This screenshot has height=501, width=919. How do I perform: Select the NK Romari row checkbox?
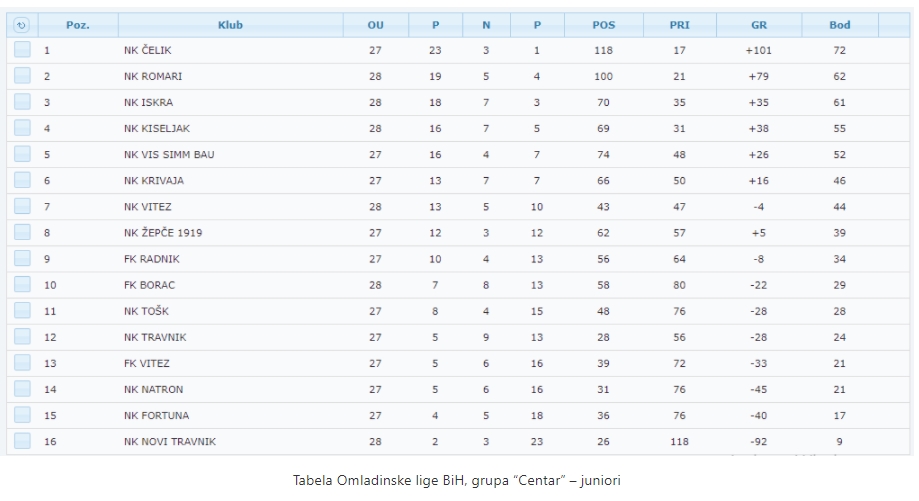(x=22, y=76)
